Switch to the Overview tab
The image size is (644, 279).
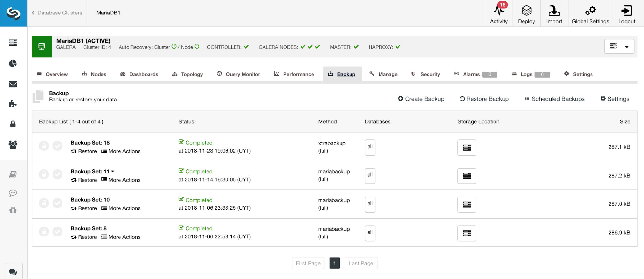click(x=52, y=74)
